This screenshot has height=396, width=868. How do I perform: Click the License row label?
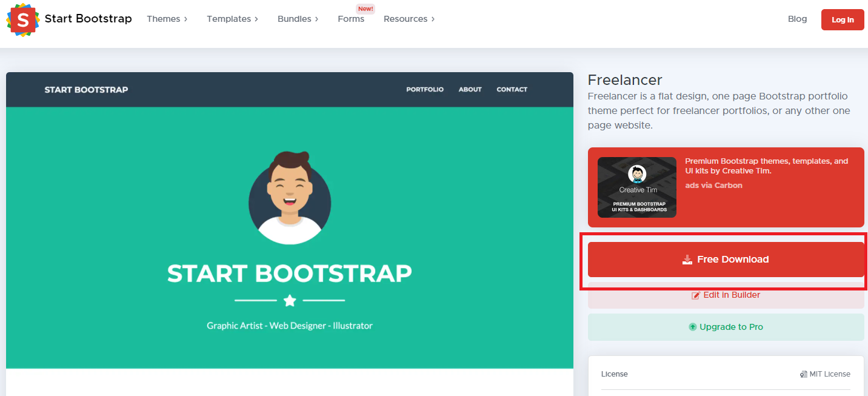615,374
